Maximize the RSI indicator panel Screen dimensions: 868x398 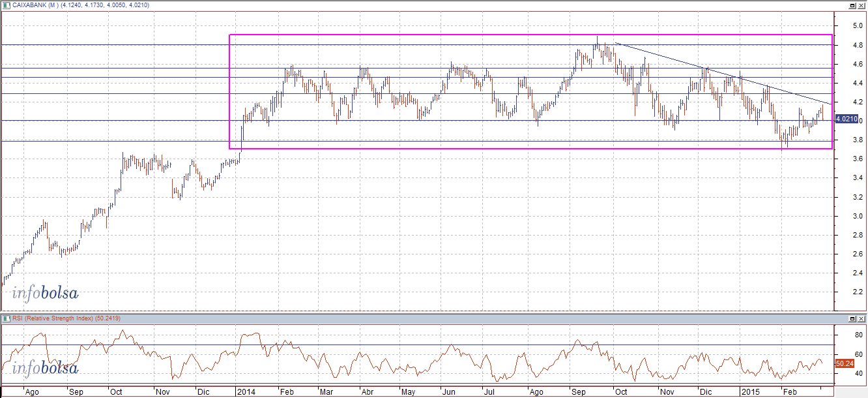tap(854, 318)
